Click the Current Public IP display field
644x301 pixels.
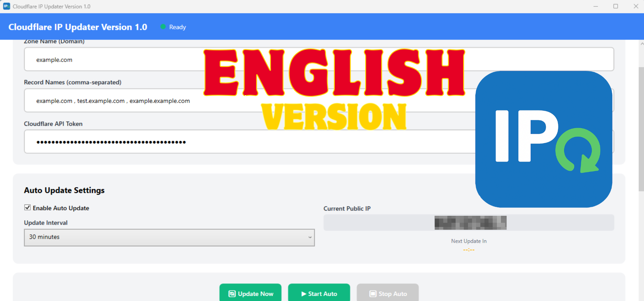coord(469,223)
